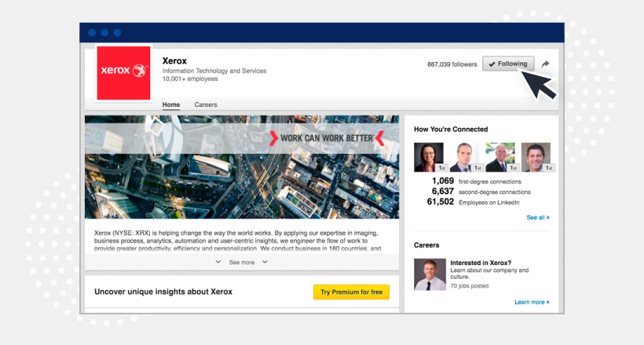Viewport: 644px width, 345px height.
Task: Click chevron right of See more
Action: click(x=265, y=262)
